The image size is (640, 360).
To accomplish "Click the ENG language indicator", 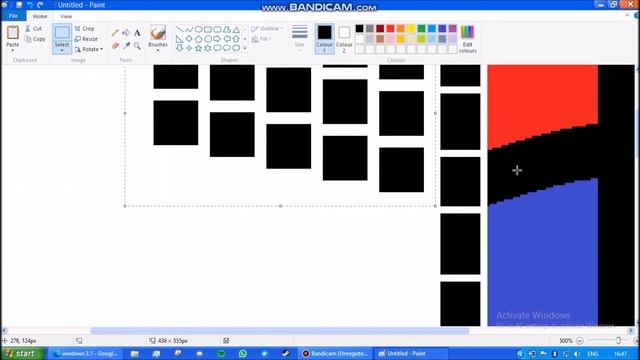I will point(593,354).
